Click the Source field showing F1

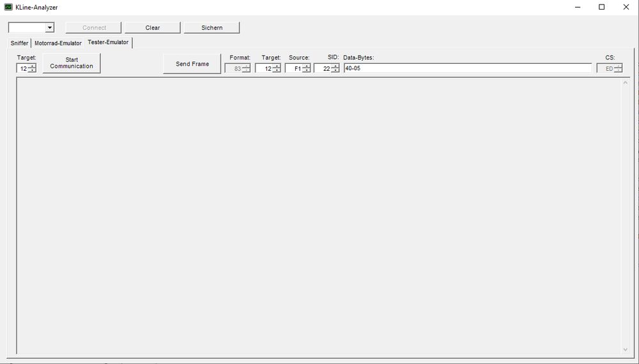click(294, 68)
